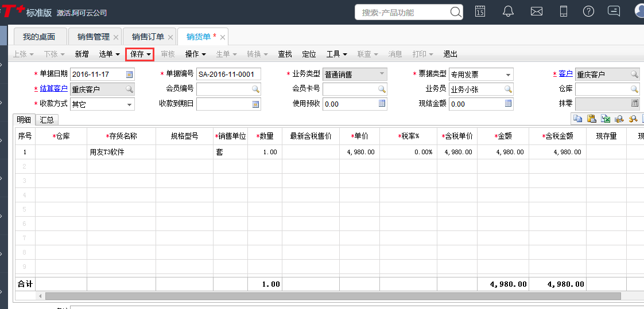The image size is (644, 309).
Task: Open the mail envelope icon
Action: [537, 11]
